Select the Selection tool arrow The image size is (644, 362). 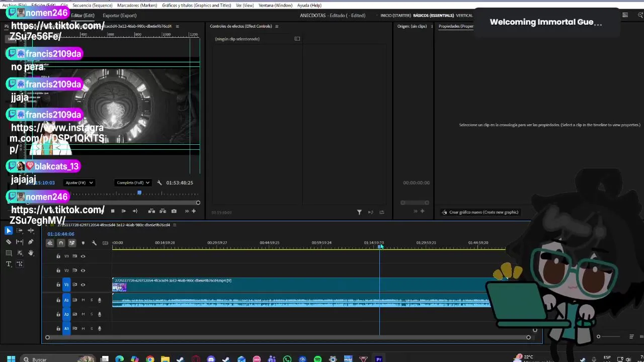[9, 230]
